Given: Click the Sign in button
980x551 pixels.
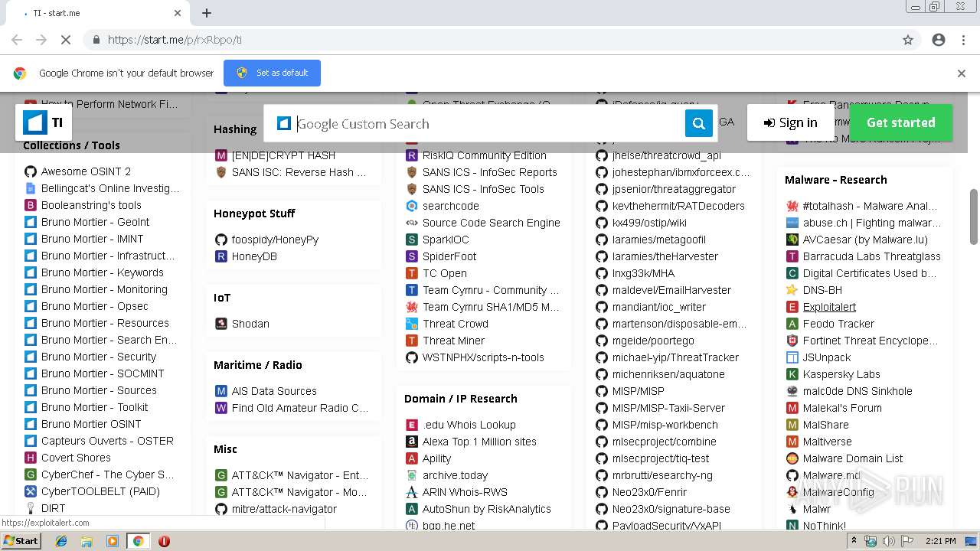Looking at the screenshot, I should pyautogui.click(x=790, y=122).
